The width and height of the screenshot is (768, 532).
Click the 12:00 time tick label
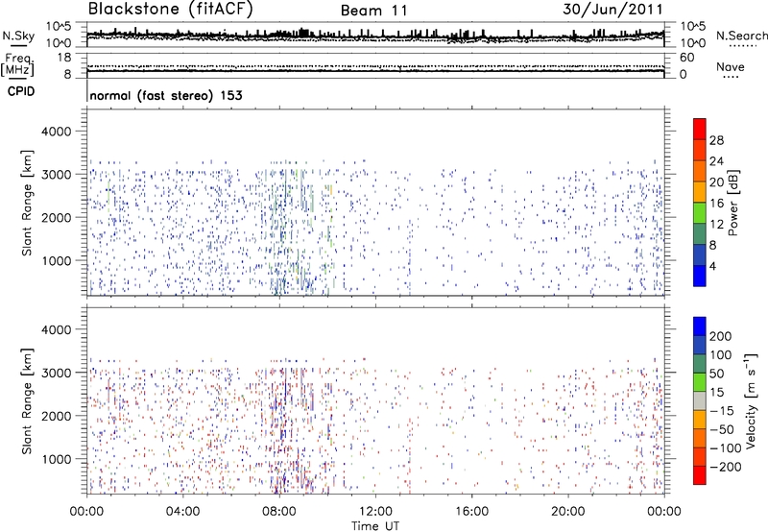click(x=375, y=512)
